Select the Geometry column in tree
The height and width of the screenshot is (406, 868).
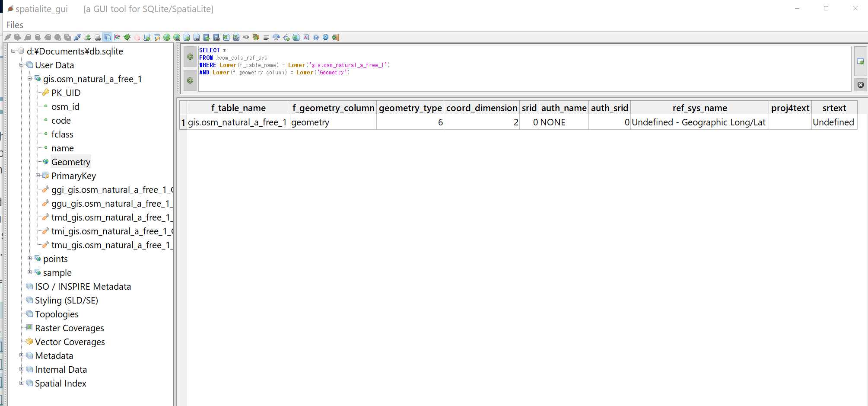pyautogui.click(x=70, y=162)
